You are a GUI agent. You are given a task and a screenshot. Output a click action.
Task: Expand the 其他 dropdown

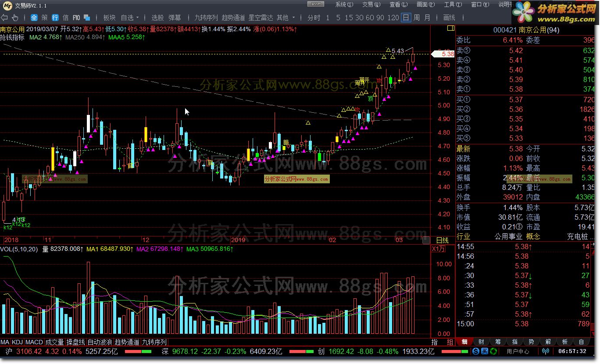[286, 18]
